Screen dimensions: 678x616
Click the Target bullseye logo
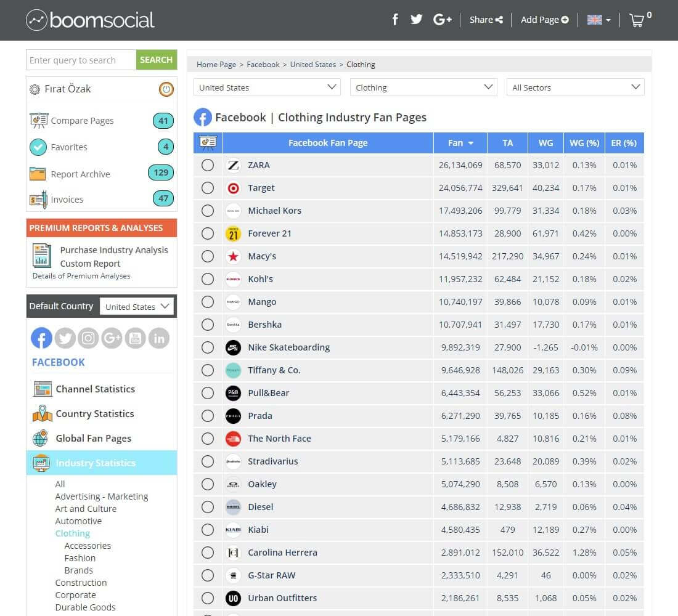[233, 188]
